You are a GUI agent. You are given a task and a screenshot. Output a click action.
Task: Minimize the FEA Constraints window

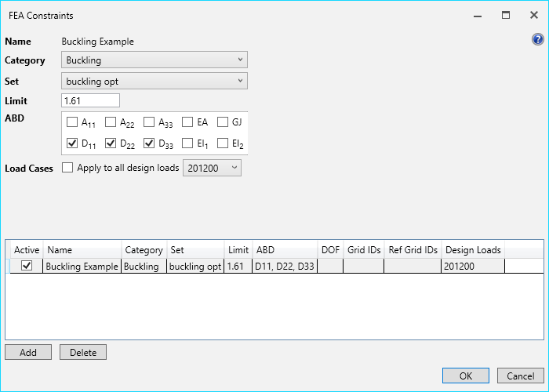[x=478, y=16]
